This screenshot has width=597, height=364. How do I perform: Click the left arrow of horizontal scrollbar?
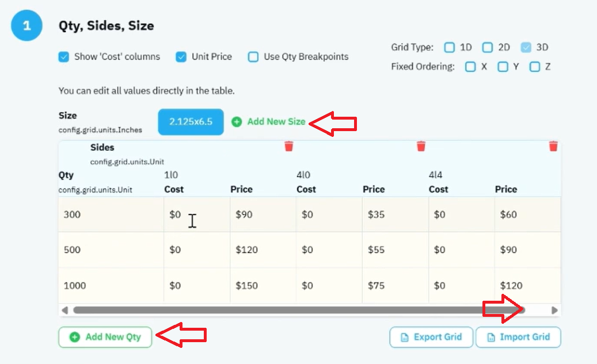[64, 311]
